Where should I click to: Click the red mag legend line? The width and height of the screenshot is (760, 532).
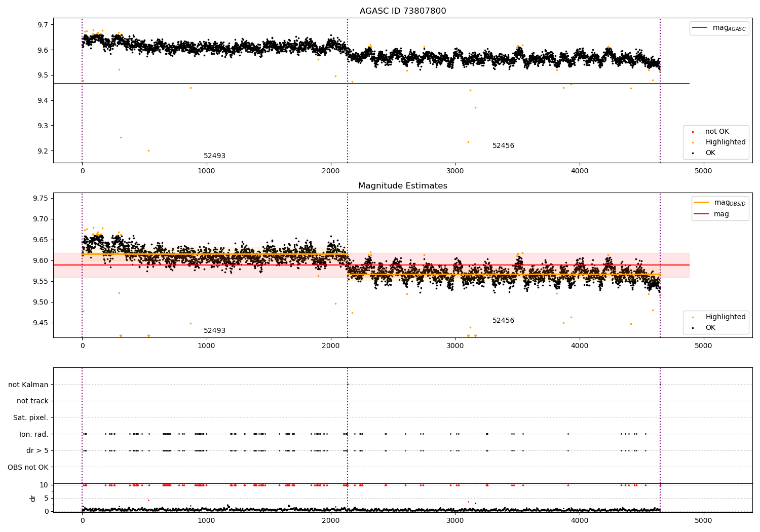pyautogui.click(x=702, y=214)
